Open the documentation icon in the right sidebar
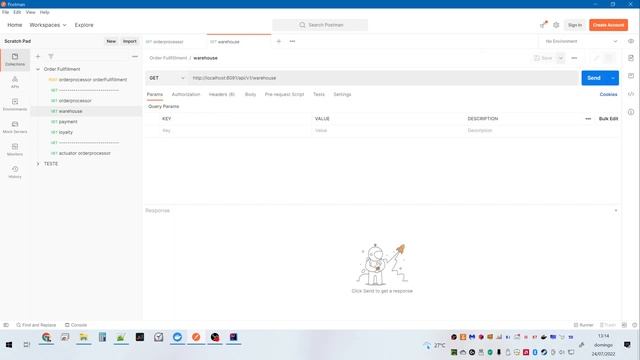The image size is (640, 360). [x=631, y=58]
